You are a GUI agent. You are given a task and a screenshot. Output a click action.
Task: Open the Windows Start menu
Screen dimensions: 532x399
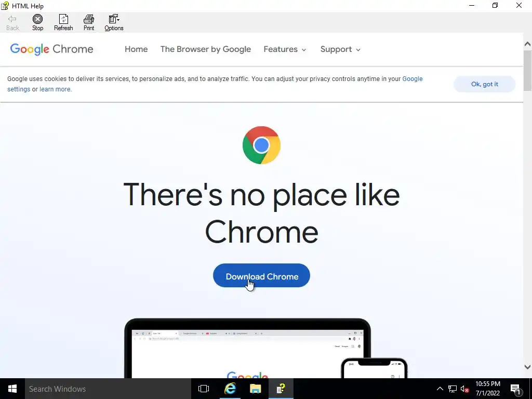click(x=12, y=389)
